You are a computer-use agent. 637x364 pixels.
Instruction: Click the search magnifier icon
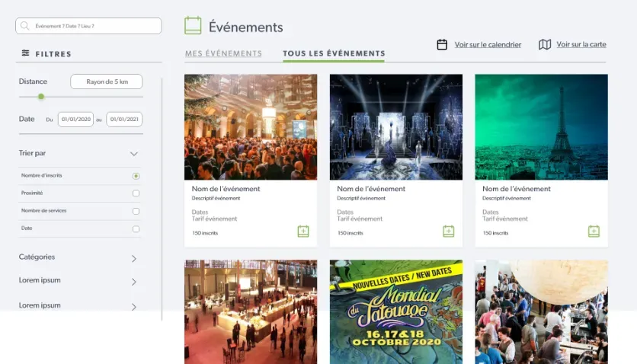(x=25, y=26)
